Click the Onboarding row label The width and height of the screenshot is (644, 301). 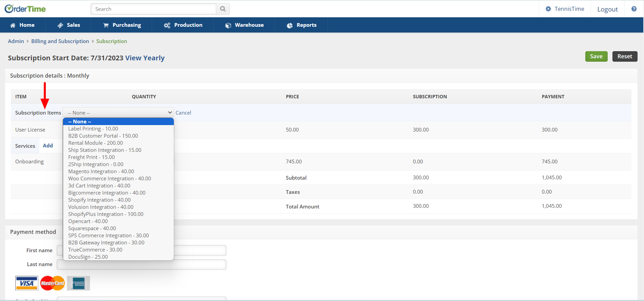(30, 162)
